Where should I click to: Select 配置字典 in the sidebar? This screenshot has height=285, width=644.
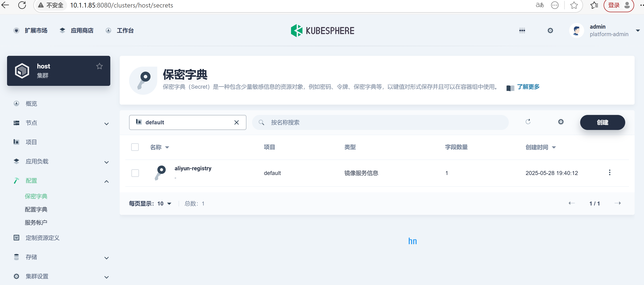(x=36, y=209)
